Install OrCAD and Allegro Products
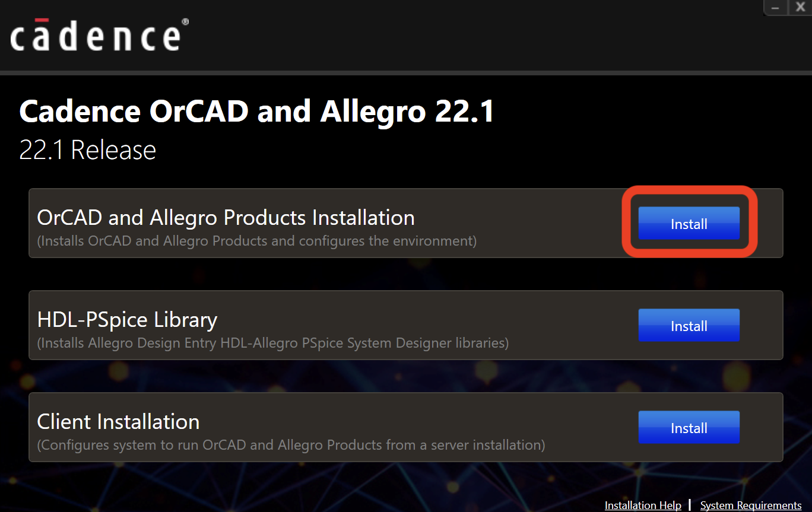Image resolution: width=812 pixels, height=512 pixels. (689, 223)
